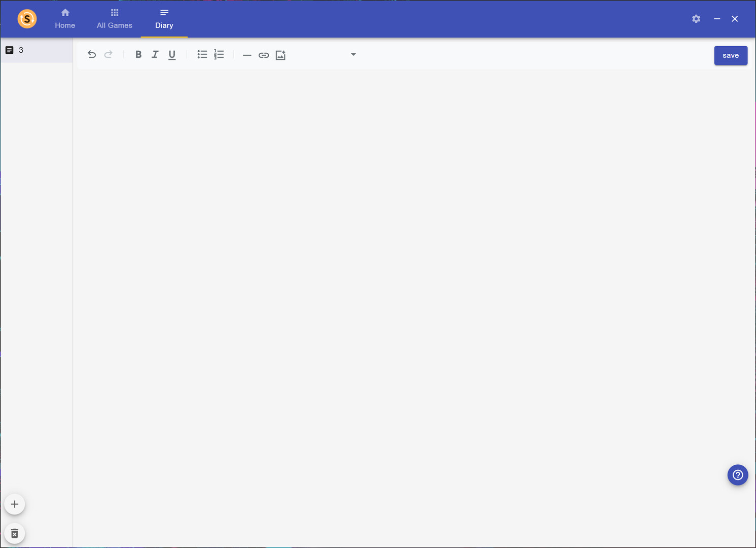The image size is (756, 548).
Task: Insert a hyperlink
Action: tap(264, 55)
